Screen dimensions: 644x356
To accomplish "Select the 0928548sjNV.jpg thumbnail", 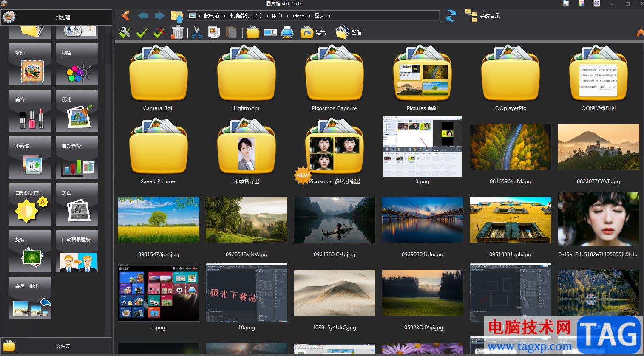I will [247, 220].
